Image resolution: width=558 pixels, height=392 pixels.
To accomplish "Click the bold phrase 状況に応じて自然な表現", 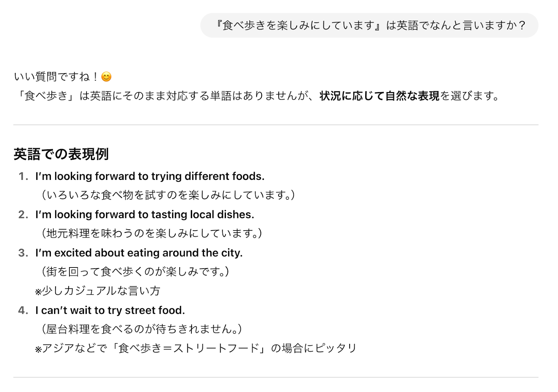I will [379, 96].
